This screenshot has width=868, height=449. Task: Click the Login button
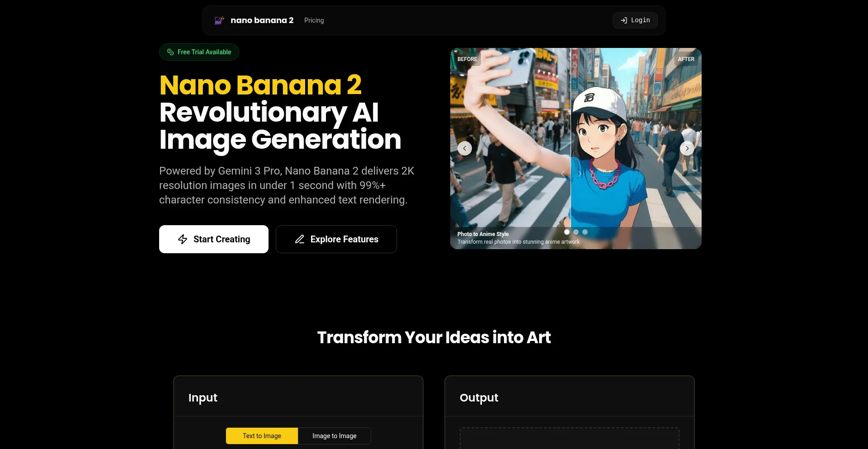click(x=635, y=20)
